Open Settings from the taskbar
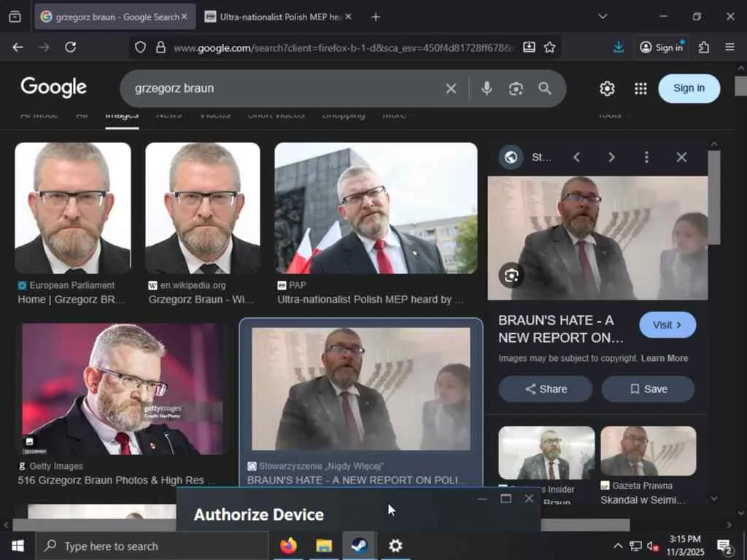 395,545
